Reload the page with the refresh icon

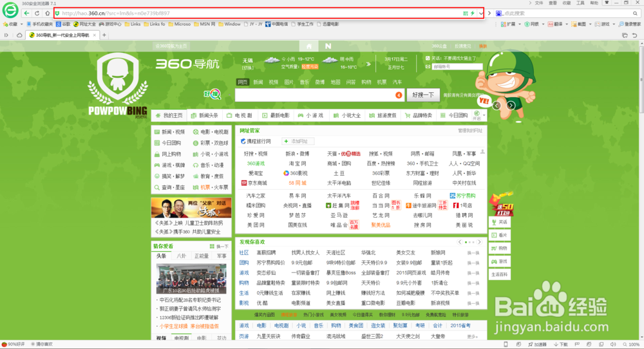click(37, 13)
